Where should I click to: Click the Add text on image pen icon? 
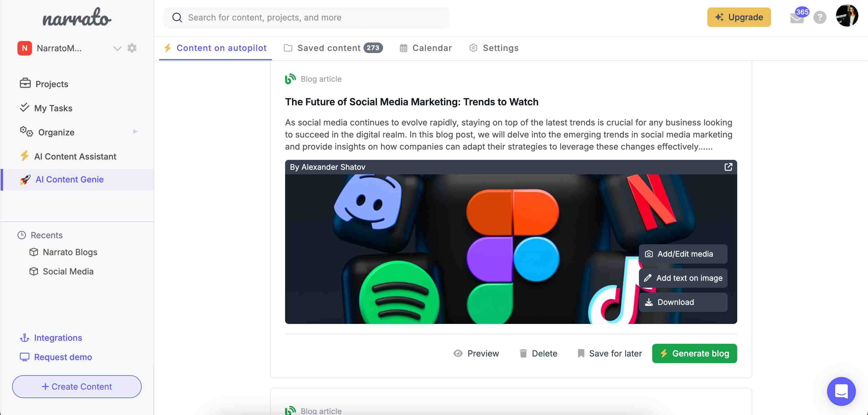(x=648, y=278)
